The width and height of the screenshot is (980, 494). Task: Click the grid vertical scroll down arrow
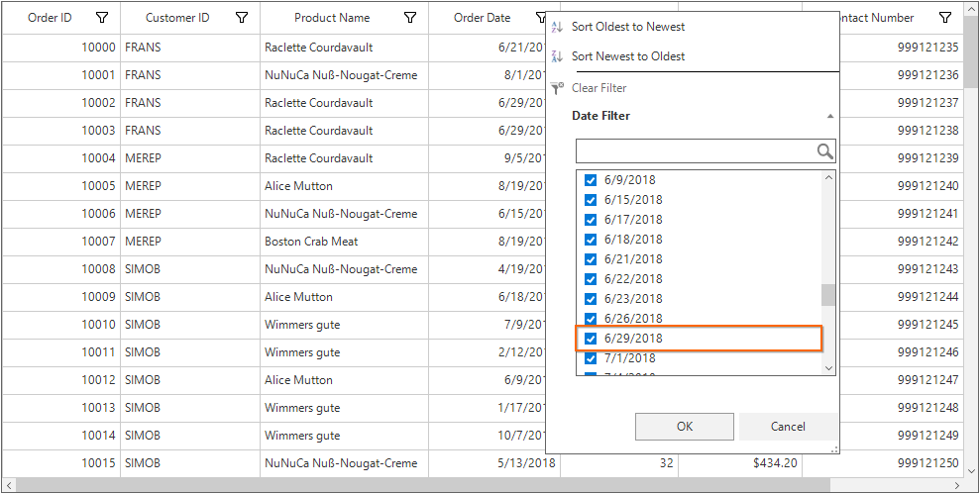pos(971,470)
